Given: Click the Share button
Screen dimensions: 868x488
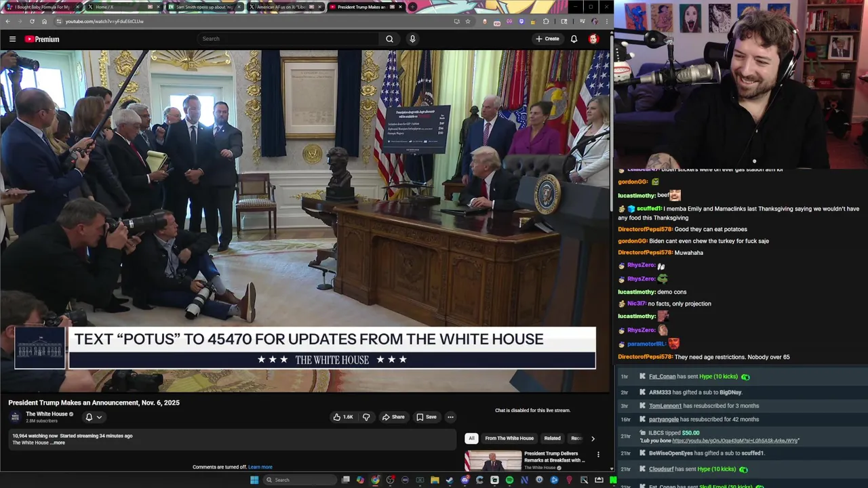Looking at the screenshot, I should [393, 417].
